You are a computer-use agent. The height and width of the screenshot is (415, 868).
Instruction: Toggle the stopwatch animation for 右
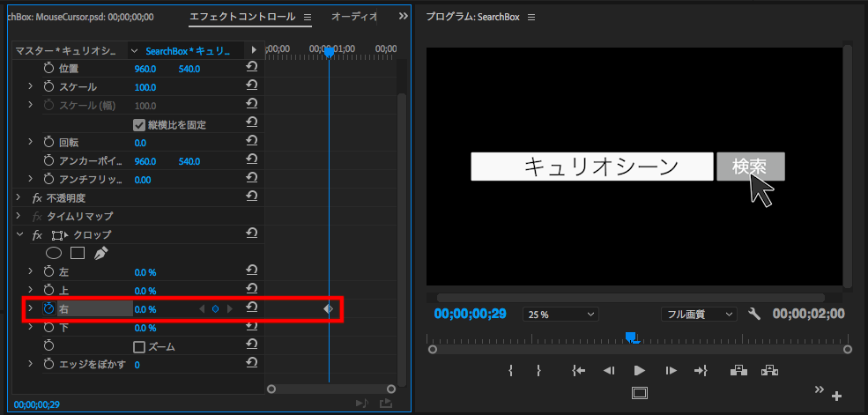[x=49, y=309]
